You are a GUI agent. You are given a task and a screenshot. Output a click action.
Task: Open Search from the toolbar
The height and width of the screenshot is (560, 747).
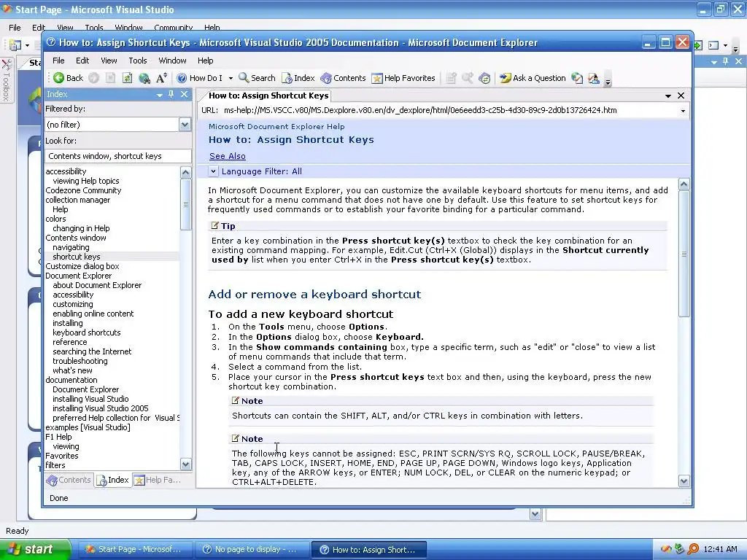tap(258, 78)
